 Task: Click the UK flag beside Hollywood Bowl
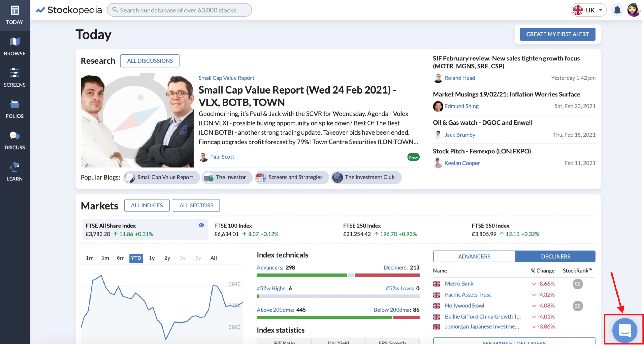tap(436, 306)
